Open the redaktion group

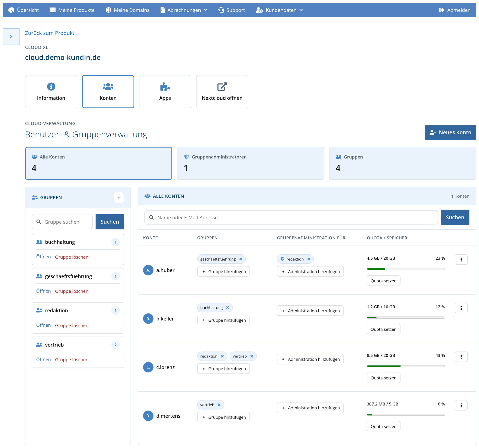click(43, 325)
